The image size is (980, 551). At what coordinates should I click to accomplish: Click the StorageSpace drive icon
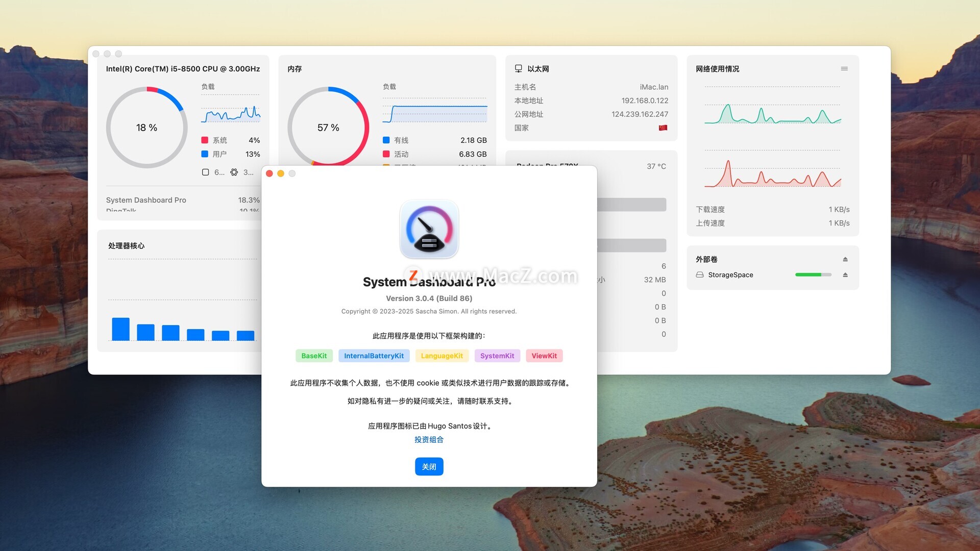[700, 275]
